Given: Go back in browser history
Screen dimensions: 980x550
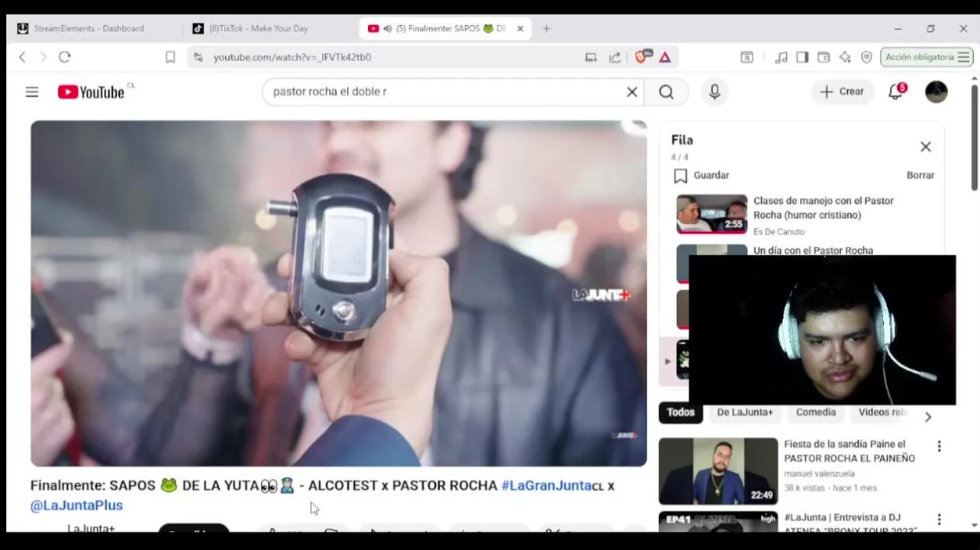Looking at the screenshot, I should (x=22, y=57).
